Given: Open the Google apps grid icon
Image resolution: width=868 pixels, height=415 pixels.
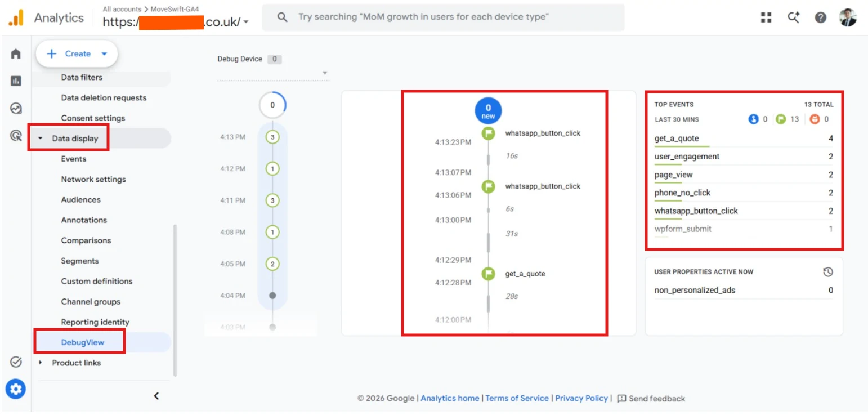Looking at the screenshot, I should click(766, 17).
